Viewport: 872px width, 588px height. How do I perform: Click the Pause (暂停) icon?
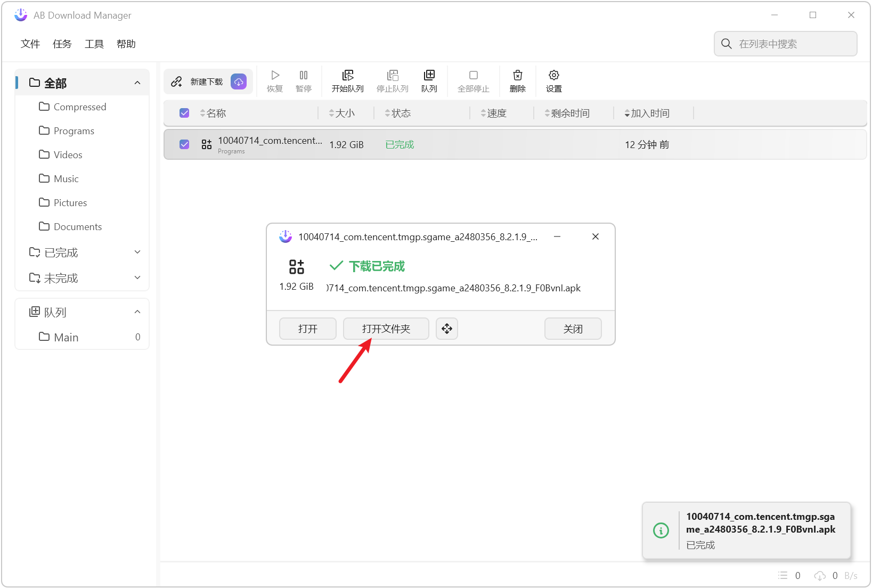tap(304, 75)
